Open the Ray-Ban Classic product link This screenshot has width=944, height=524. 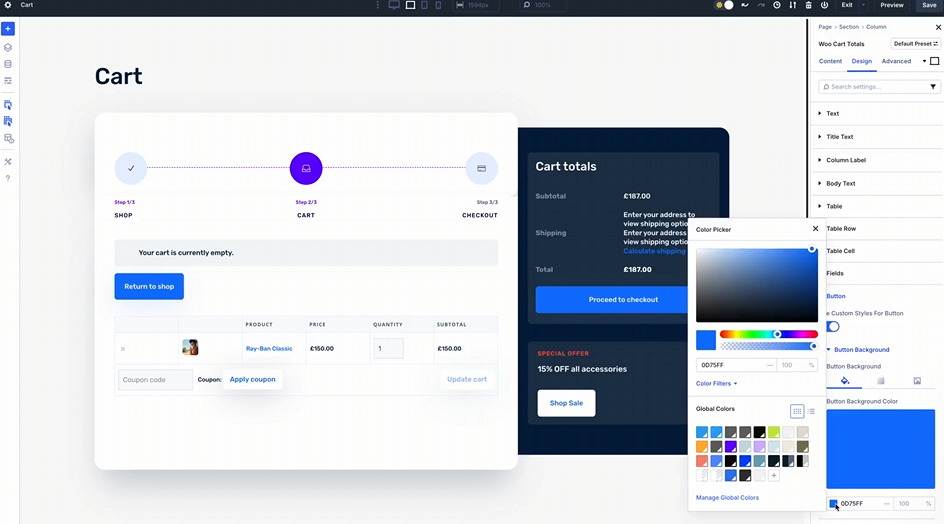(x=269, y=349)
